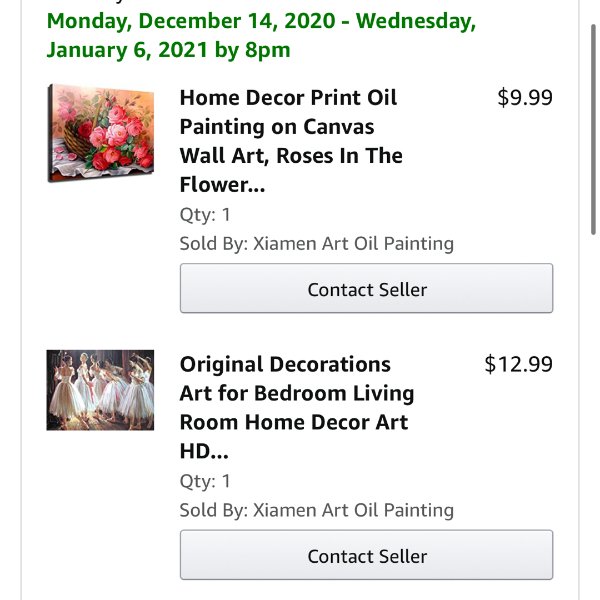Open the ballerinas painting thumbnail

point(100,390)
